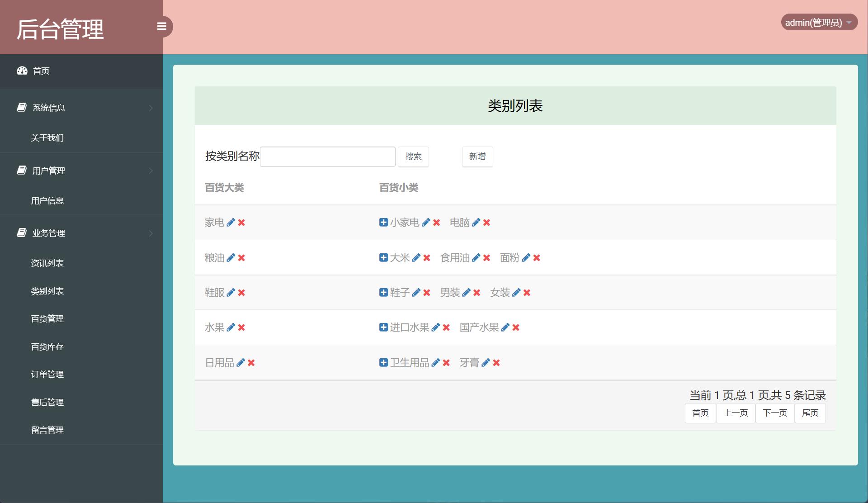Click the book icon beside 业务管理
The image size is (868, 503).
pos(21,233)
